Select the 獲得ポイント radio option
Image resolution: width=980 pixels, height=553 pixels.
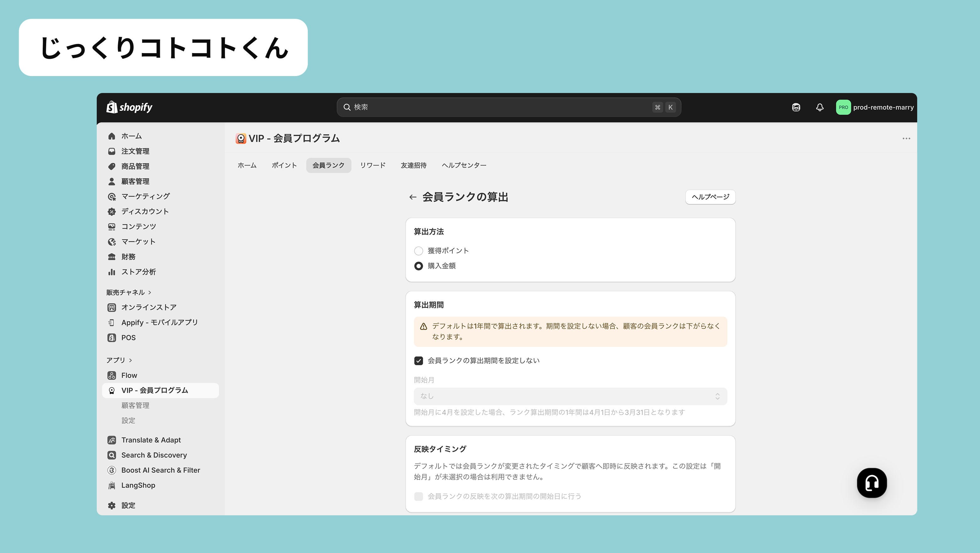click(x=418, y=251)
